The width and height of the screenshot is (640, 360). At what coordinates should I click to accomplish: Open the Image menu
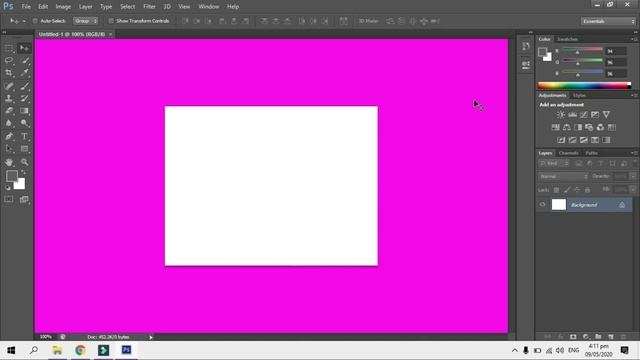click(63, 7)
